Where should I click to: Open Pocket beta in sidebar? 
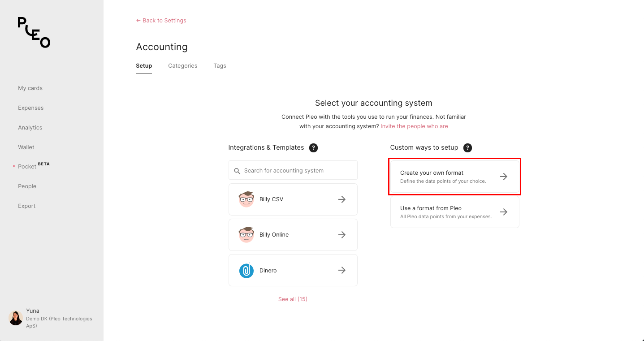(x=34, y=166)
